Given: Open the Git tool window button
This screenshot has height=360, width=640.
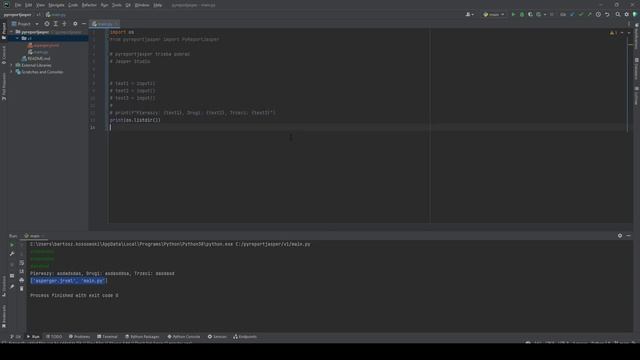Looking at the screenshot, I should [16, 337].
